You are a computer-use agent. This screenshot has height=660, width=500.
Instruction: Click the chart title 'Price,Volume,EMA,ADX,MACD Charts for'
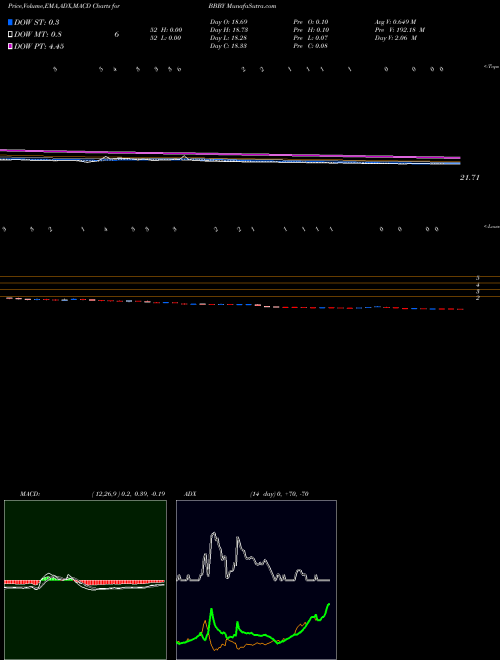pos(64,6)
